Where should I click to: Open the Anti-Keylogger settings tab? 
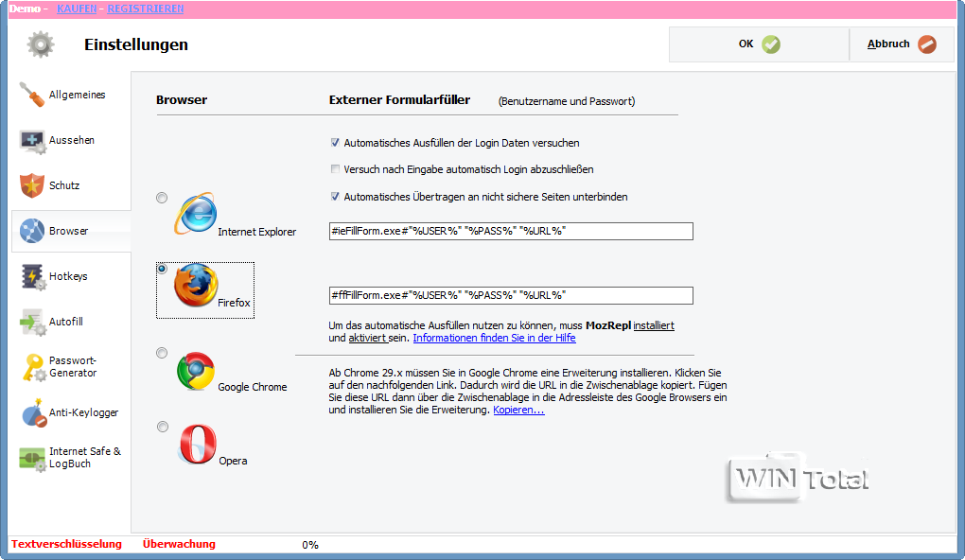pyautogui.click(x=71, y=413)
